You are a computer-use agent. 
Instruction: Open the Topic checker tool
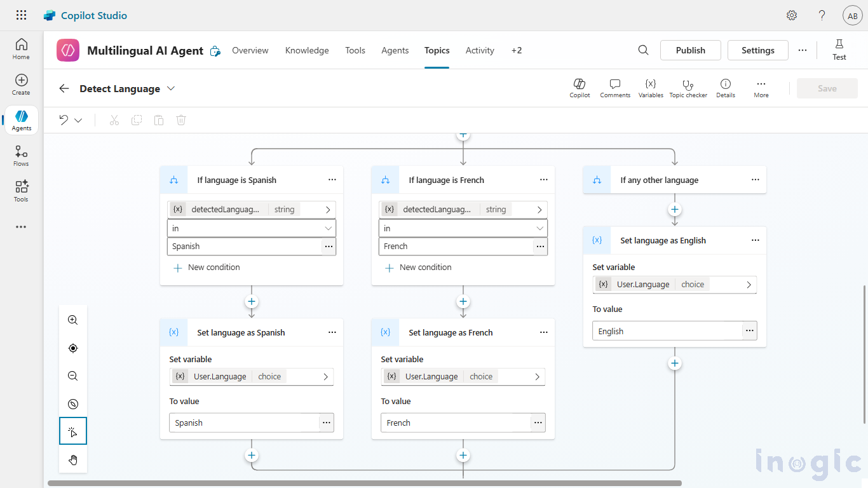[688, 88]
